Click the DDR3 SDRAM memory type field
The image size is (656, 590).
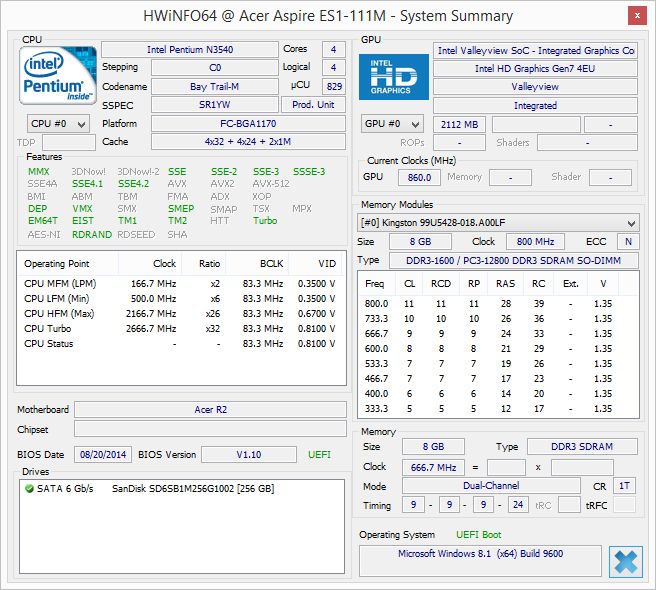pyautogui.click(x=582, y=446)
